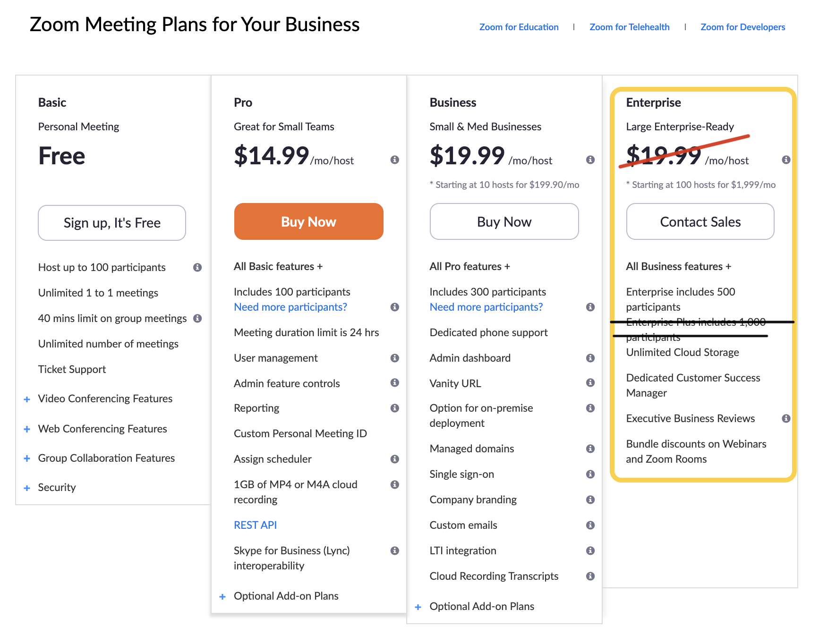Expand Optional Add-on Plans under Pro
Screen dimensions: 819x644
222,596
